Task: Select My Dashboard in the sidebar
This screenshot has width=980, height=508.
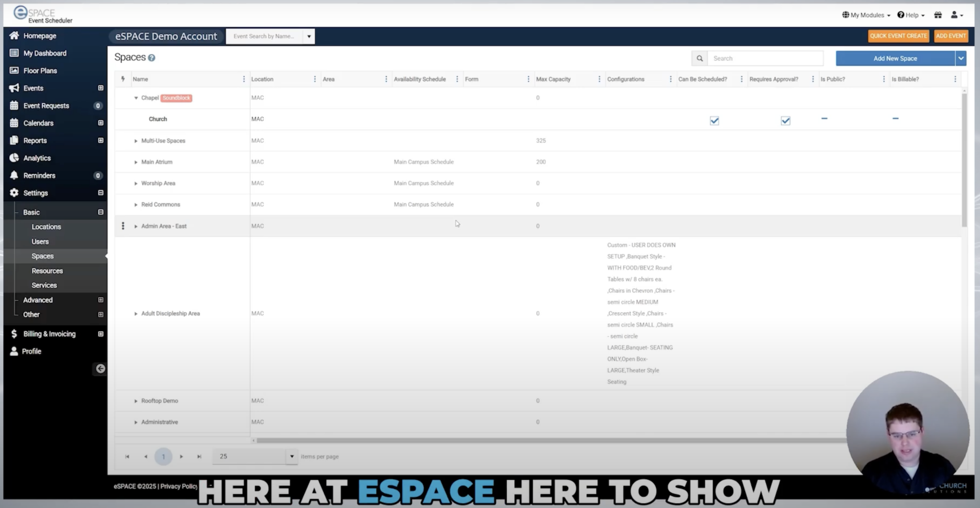Action: coord(45,53)
